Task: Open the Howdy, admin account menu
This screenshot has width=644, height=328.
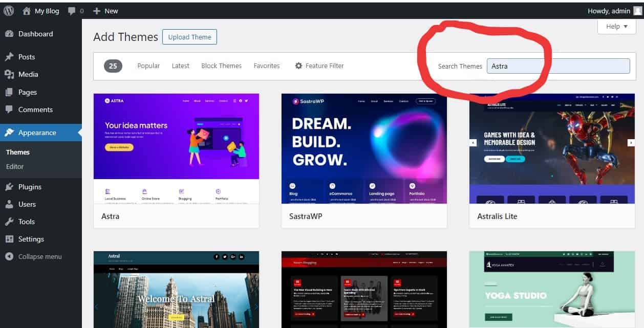Action: click(614, 11)
